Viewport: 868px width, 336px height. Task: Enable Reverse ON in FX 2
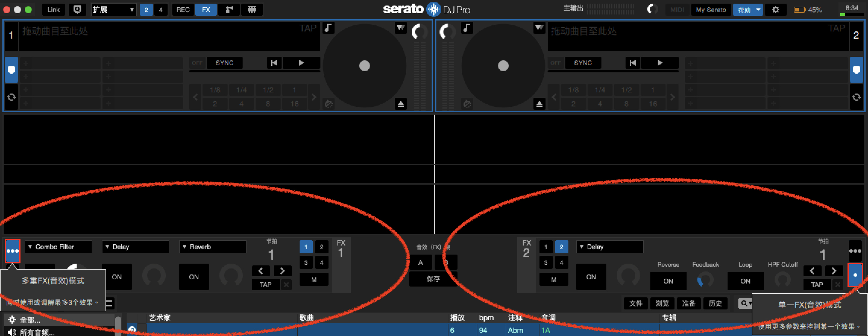click(668, 281)
